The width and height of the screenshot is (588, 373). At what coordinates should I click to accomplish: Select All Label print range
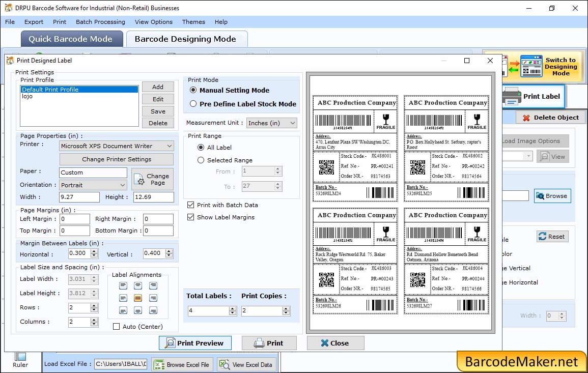click(x=201, y=148)
